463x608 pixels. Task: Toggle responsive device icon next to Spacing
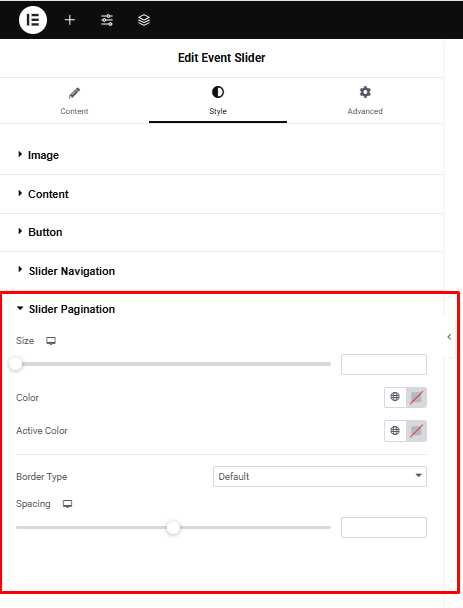pos(67,504)
